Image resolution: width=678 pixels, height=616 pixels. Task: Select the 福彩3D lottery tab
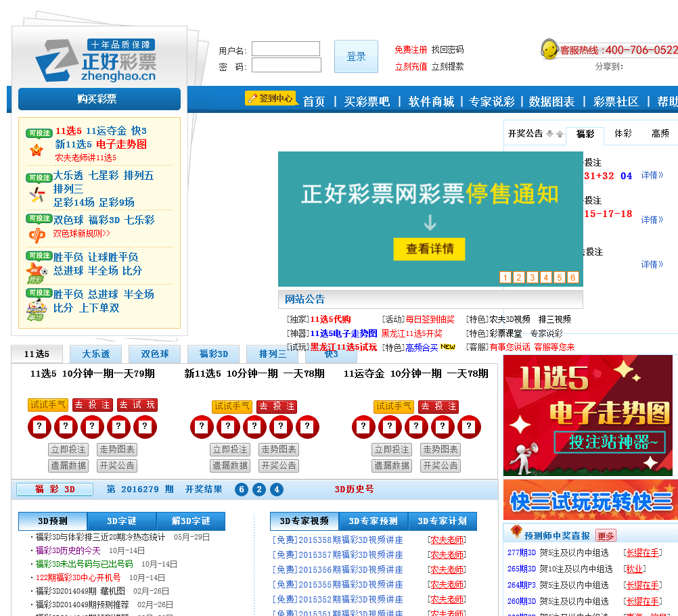click(213, 354)
